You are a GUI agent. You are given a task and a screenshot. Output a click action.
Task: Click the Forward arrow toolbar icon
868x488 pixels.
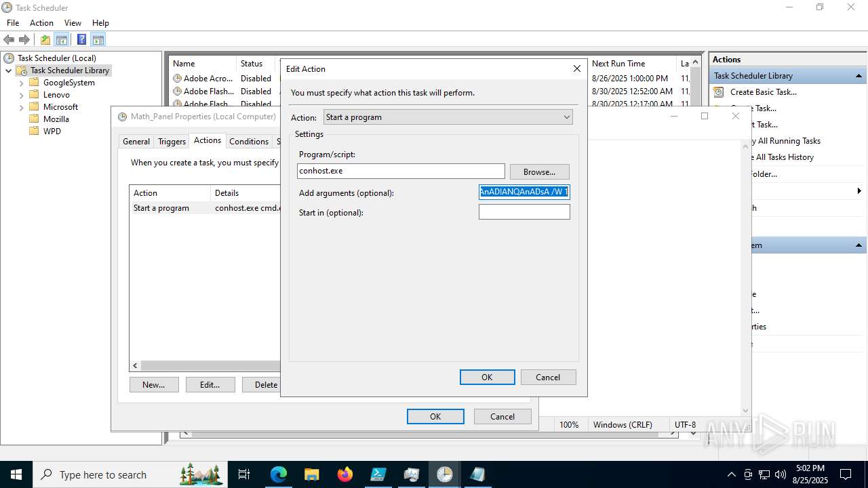coord(24,40)
